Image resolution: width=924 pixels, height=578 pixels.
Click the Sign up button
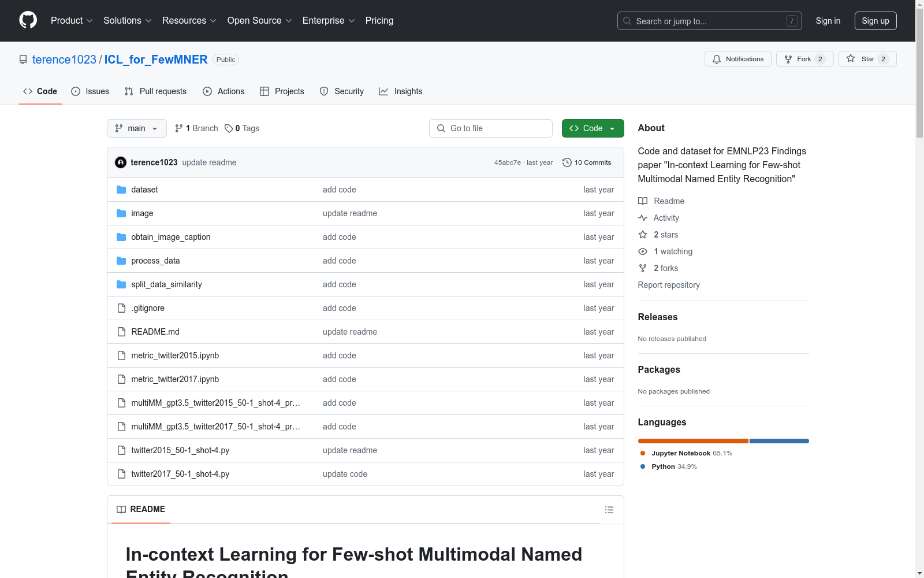point(875,21)
